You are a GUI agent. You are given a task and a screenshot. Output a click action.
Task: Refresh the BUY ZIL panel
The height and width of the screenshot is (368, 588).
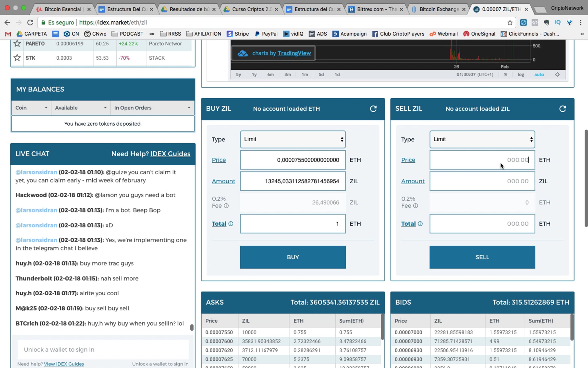pos(373,109)
